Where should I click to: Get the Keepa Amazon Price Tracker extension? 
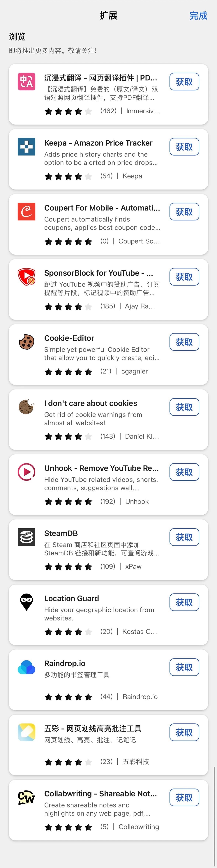(184, 147)
